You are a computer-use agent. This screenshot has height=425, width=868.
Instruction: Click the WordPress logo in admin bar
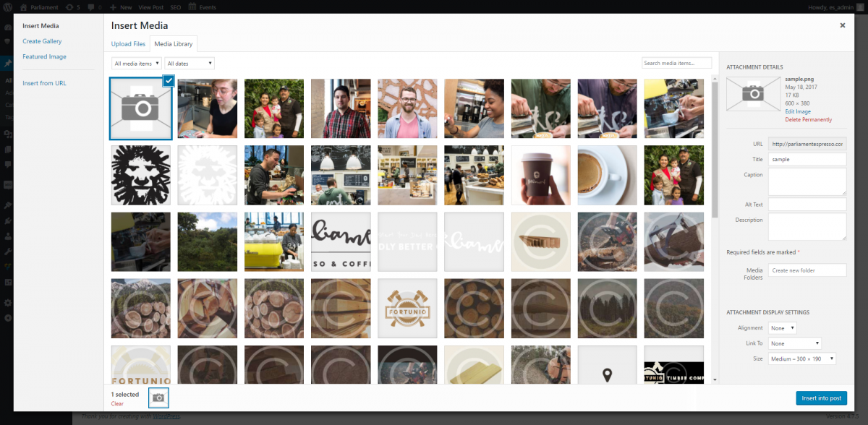[x=7, y=7]
